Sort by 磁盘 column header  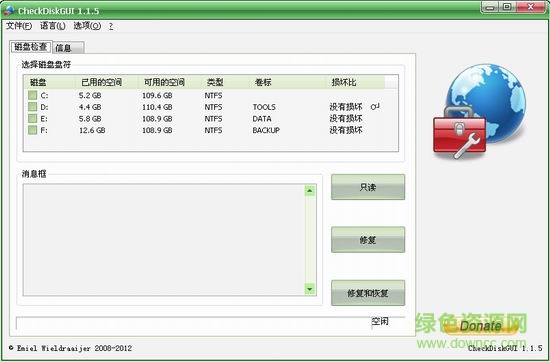(49, 82)
